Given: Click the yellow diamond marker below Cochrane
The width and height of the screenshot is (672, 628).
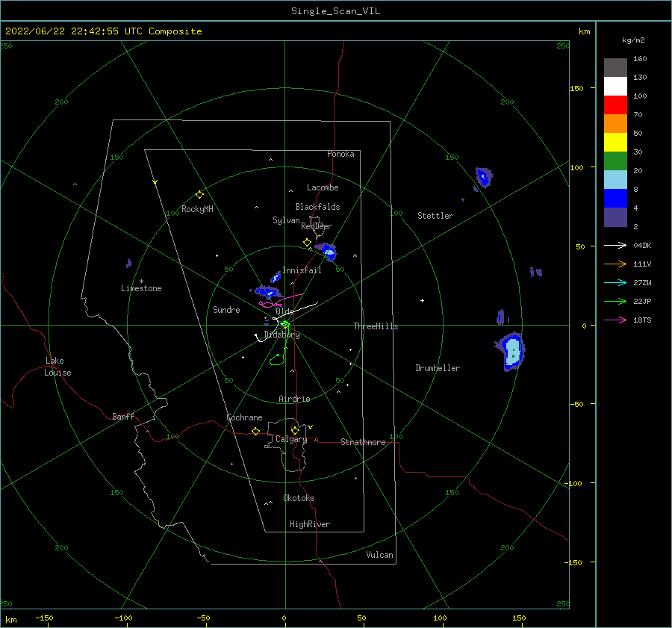Looking at the screenshot, I should pyautogui.click(x=256, y=432).
